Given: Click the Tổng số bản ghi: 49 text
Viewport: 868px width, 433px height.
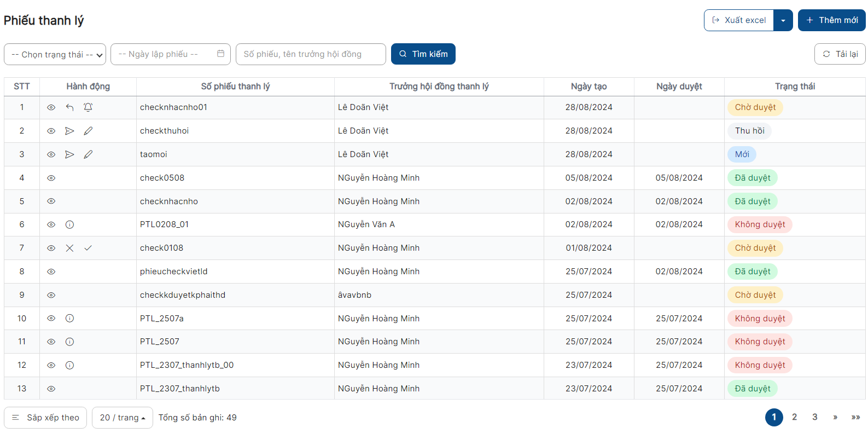Looking at the screenshot, I should coord(197,418).
